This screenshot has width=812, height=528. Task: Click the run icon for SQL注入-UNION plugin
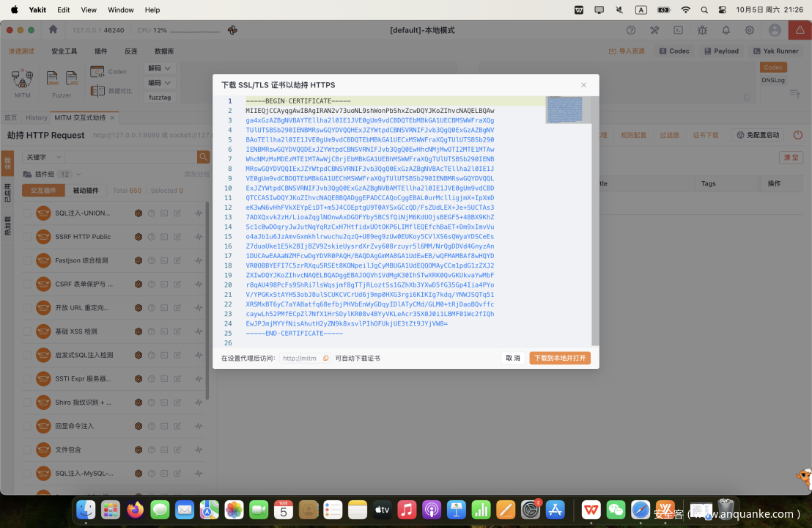click(x=199, y=213)
